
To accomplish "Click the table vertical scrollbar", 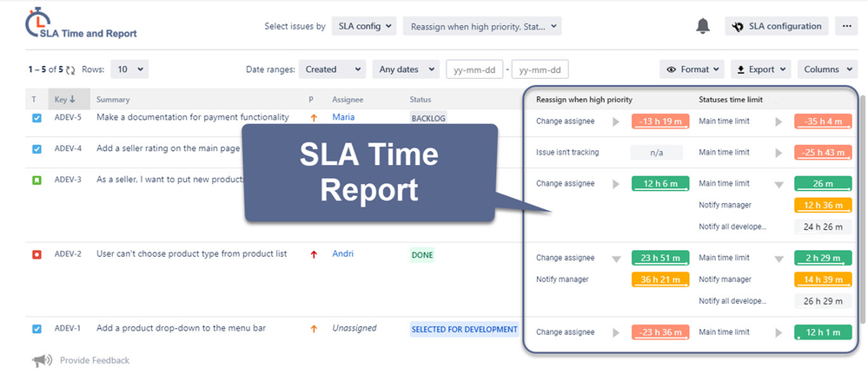I will pyautogui.click(x=863, y=210).
